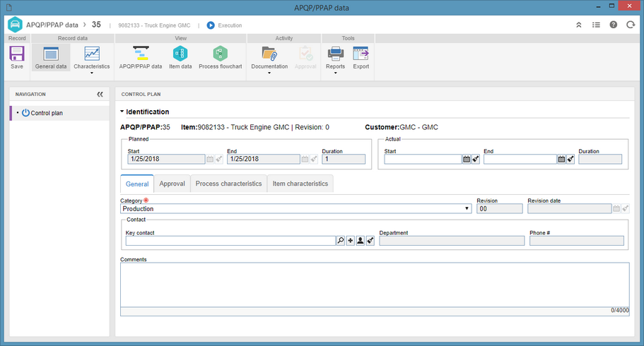Open the help question mark icon
This screenshot has height=346, width=644.
[x=613, y=25]
